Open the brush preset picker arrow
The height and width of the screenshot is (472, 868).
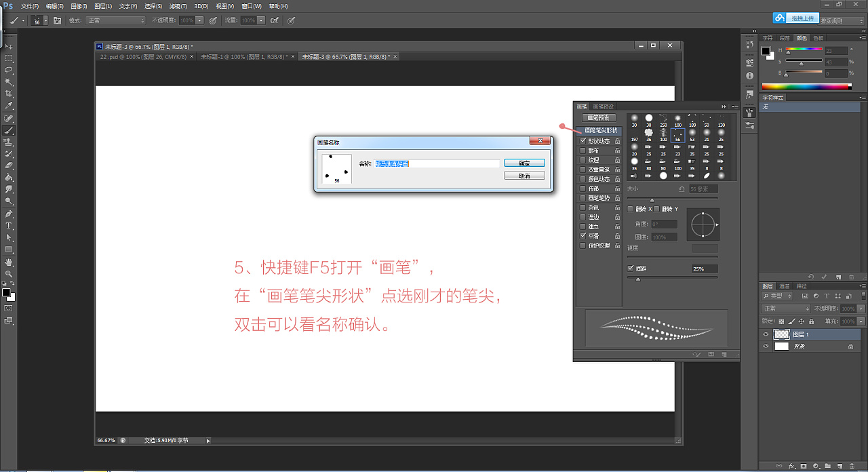point(45,20)
